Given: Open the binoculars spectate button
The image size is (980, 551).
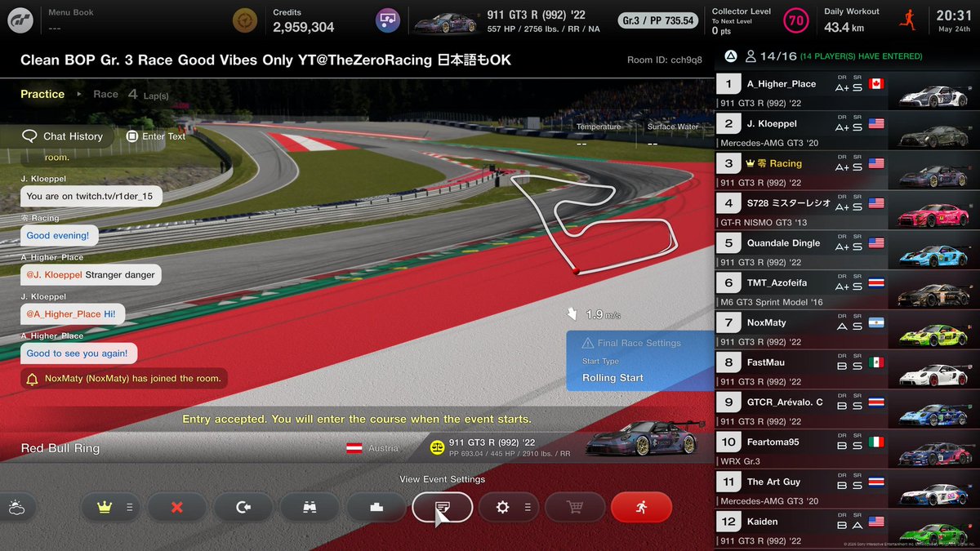Looking at the screenshot, I should 310,507.
